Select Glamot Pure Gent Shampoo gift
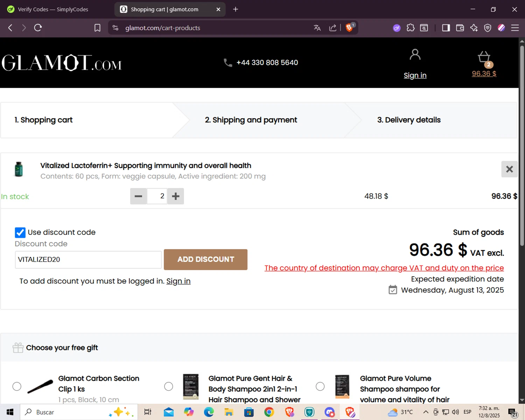 point(169,386)
